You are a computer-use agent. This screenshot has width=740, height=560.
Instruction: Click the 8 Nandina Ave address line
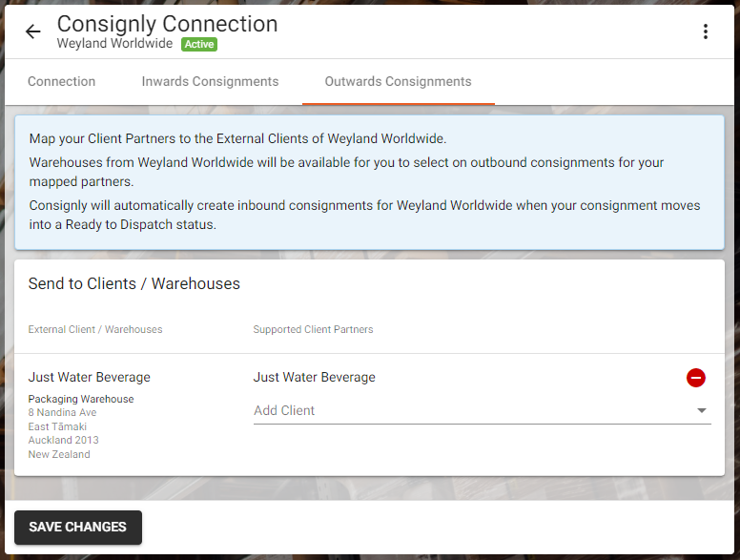(x=62, y=413)
